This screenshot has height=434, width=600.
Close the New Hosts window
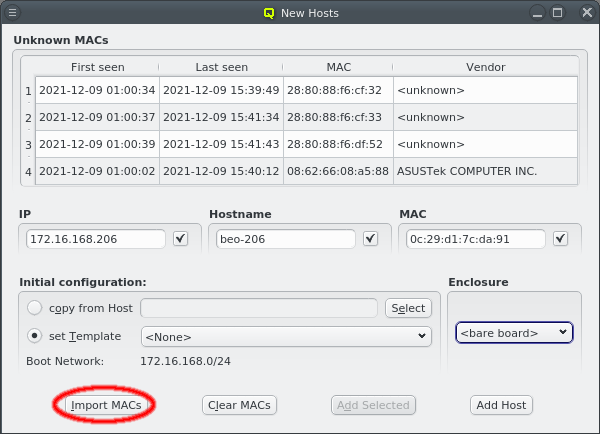click(x=587, y=13)
